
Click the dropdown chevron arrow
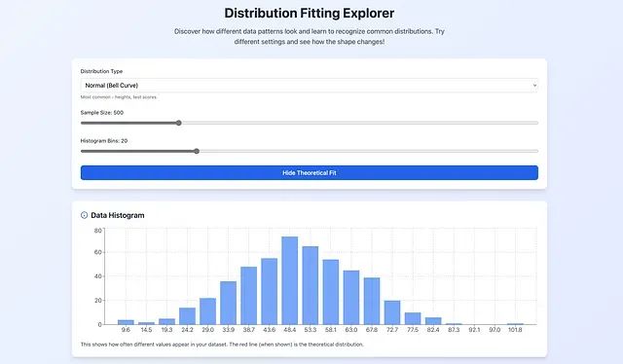pos(534,86)
